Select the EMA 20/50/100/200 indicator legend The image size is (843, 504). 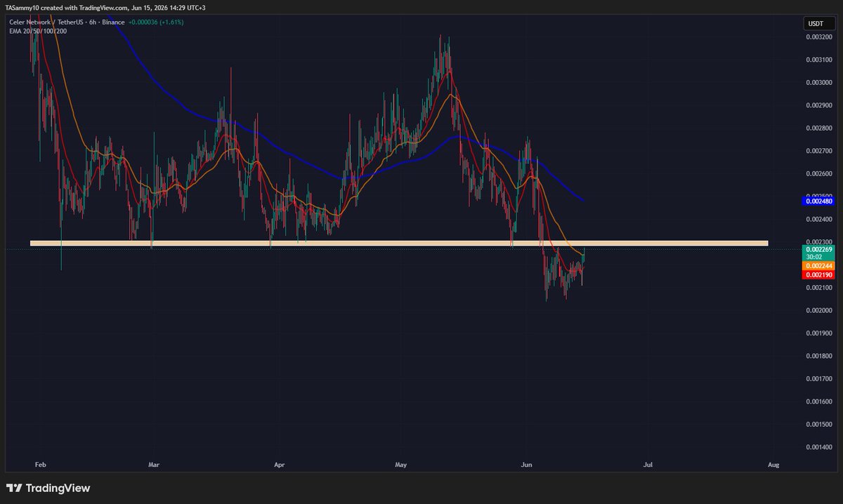(37, 31)
